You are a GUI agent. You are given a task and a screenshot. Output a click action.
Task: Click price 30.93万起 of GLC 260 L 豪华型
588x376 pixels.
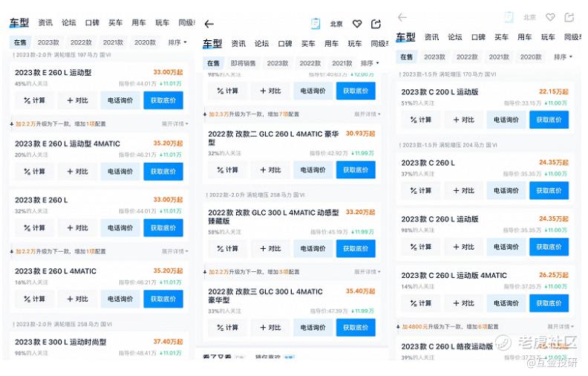click(360, 134)
